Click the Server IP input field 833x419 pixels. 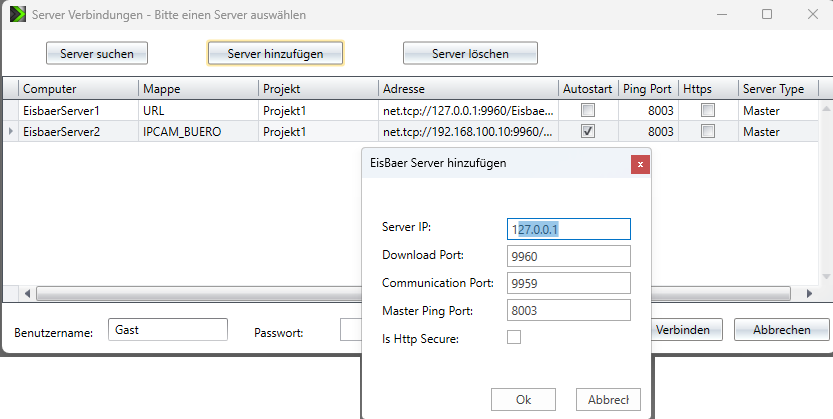568,229
